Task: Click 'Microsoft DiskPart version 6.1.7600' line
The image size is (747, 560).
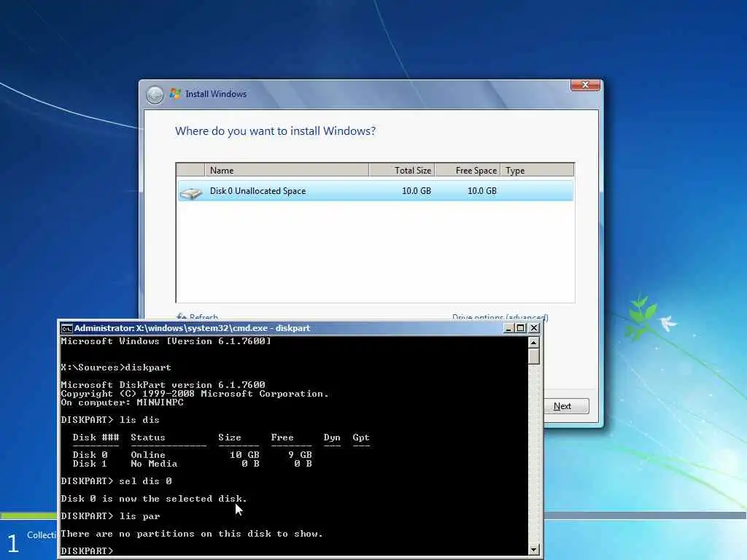Action: coord(163,385)
